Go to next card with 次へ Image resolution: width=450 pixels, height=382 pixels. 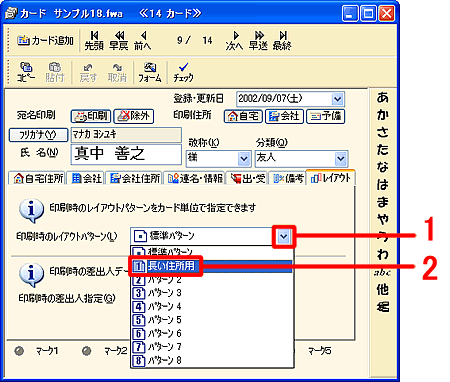tap(234, 41)
